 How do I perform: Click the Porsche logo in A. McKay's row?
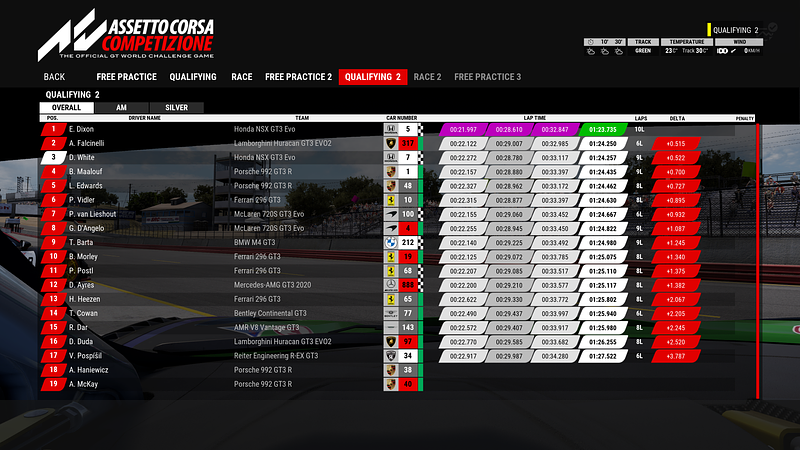[x=391, y=384]
